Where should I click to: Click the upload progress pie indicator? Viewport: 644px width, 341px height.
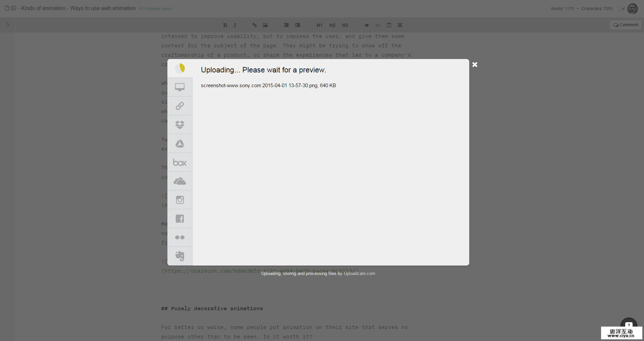click(180, 68)
